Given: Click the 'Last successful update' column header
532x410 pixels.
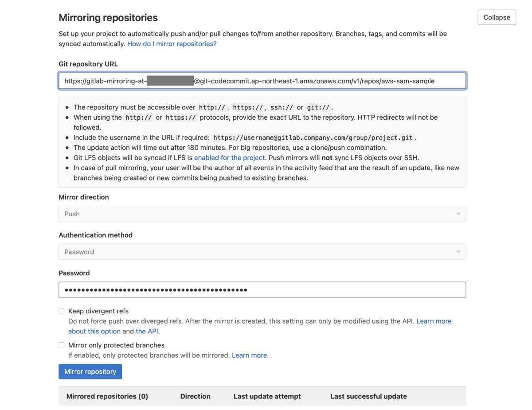Looking at the screenshot, I should tap(368, 396).
